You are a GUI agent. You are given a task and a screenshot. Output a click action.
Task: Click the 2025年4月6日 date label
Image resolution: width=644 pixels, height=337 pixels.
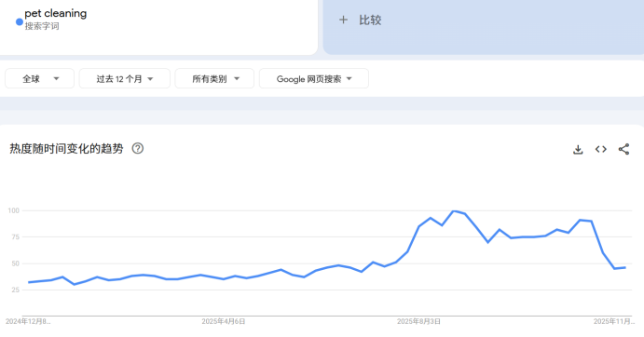(x=224, y=321)
